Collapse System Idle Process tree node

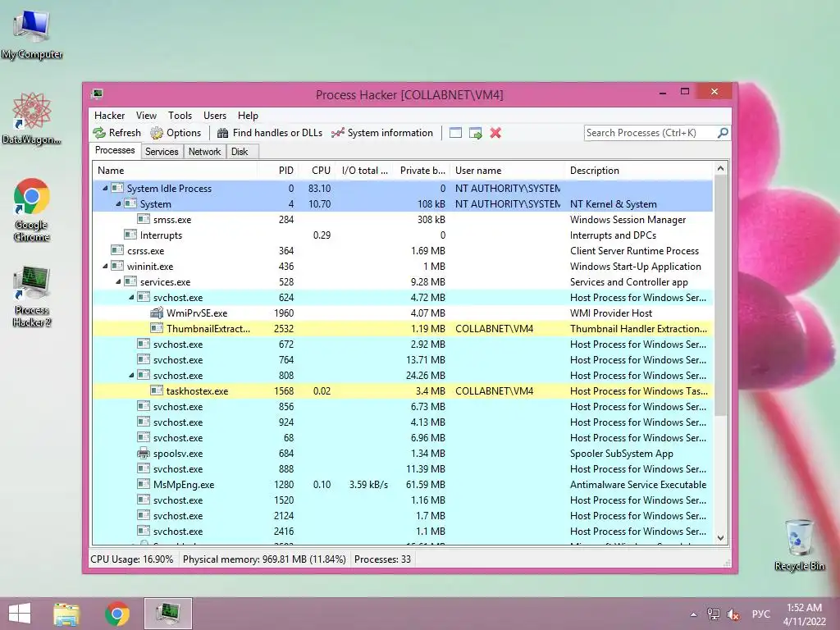(106, 188)
